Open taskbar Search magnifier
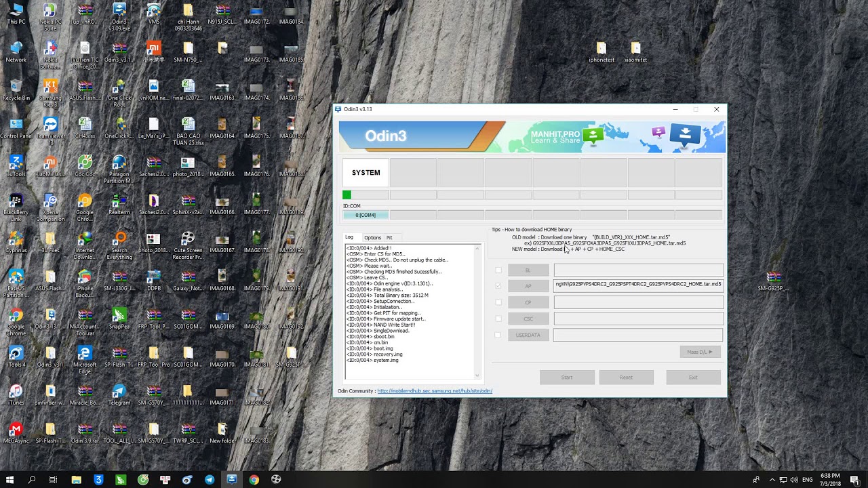 (x=32, y=480)
